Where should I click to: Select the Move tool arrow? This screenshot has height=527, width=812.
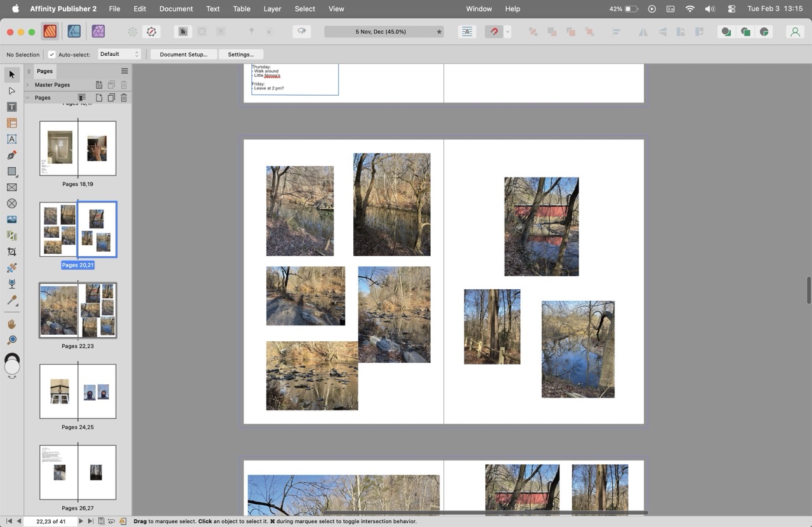click(11, 75)
